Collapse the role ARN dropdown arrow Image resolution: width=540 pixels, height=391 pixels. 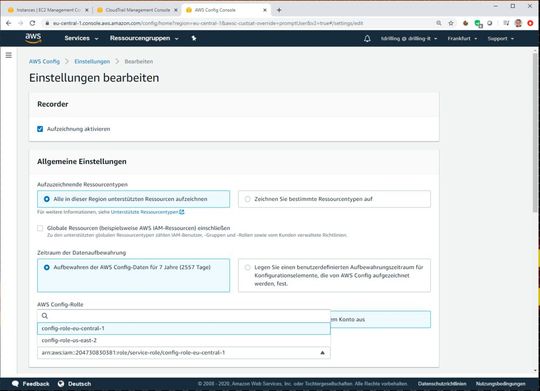click(322, 352)
